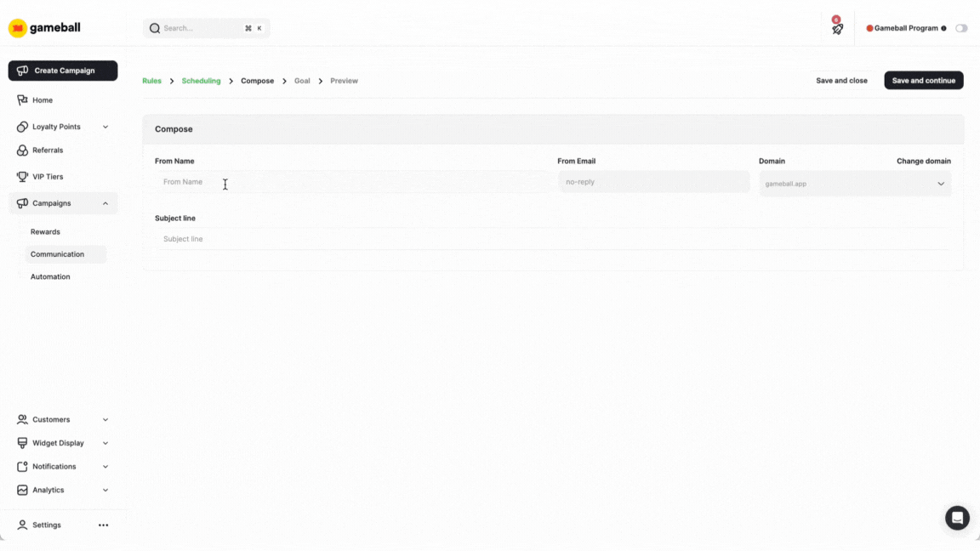Image resolution: width=980 pixels, height=551 pixels.
Task: Click the Change domain link
Action: click(x=923, y=161)
